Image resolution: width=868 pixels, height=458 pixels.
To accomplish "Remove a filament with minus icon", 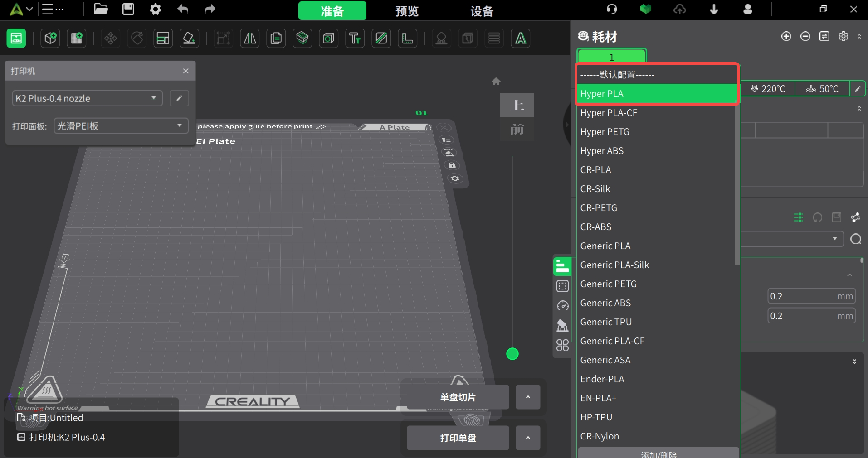I will click(805, 36).
